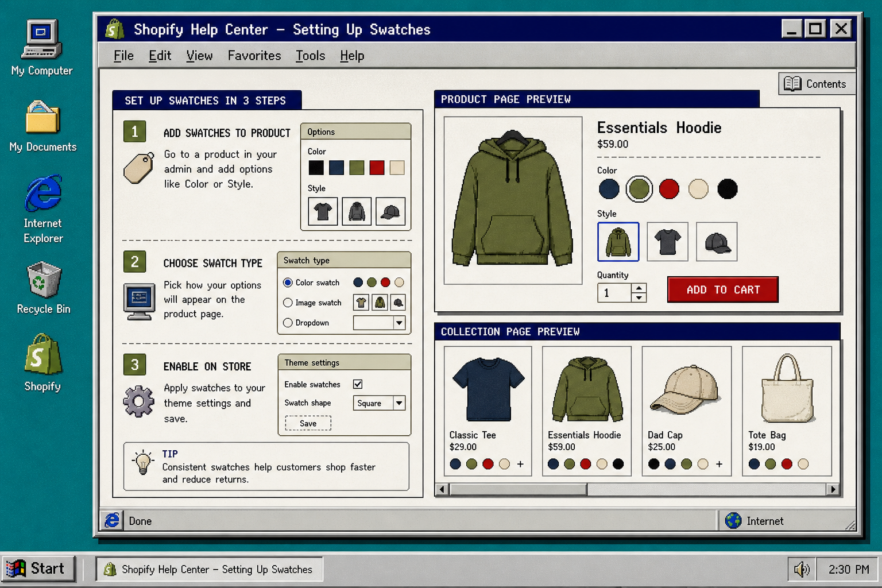Viewport: 882px width, 588px height.
Task: Open Essentials Hoodie collection thumbnail
Action: click(x=587, y=389)
